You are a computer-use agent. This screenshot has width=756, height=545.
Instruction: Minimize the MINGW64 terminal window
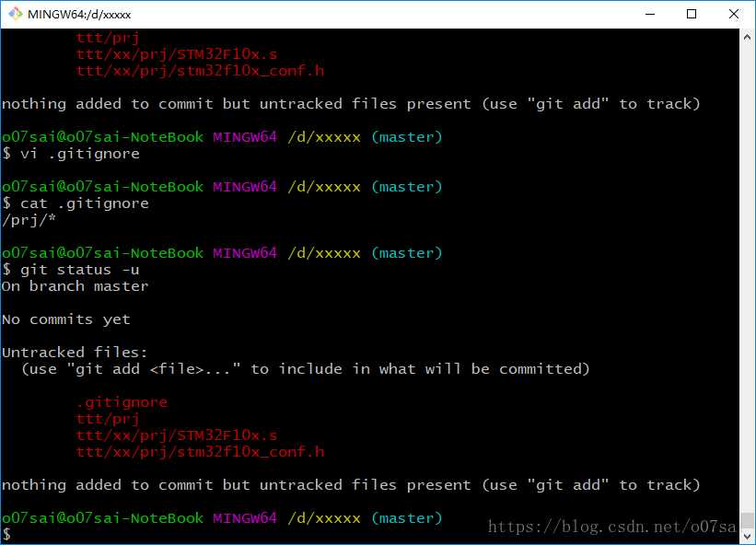pos(650,14)
